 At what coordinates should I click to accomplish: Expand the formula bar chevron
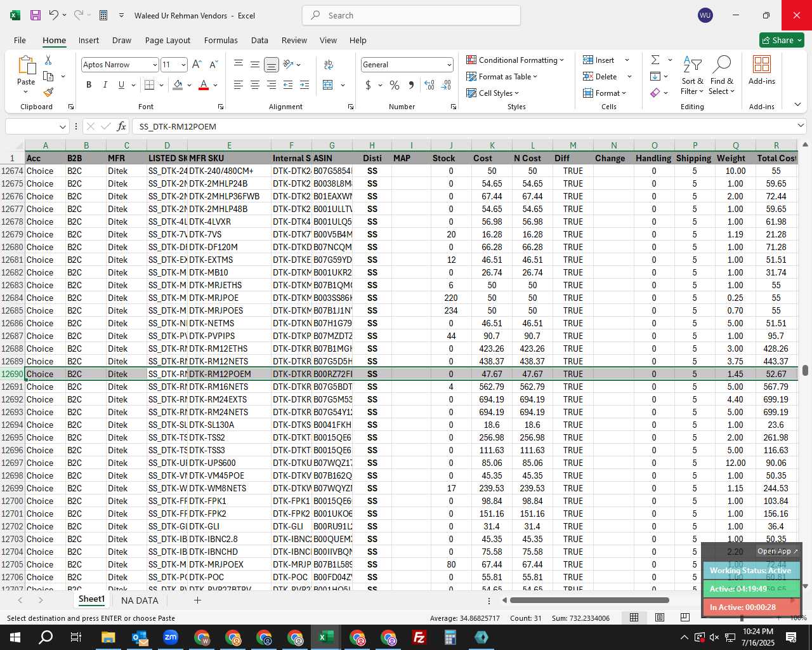click(x=801, y=126)
